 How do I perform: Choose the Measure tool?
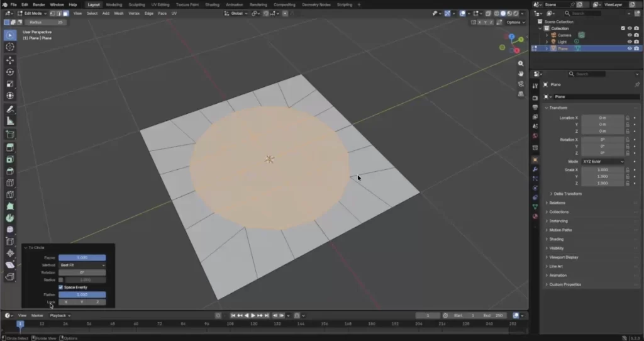click(10, 121)
